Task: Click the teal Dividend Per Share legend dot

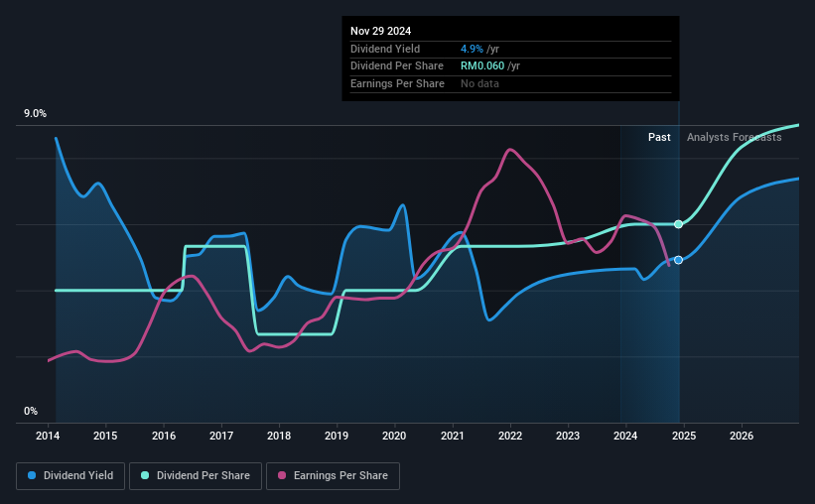Action: click(145, 475)
